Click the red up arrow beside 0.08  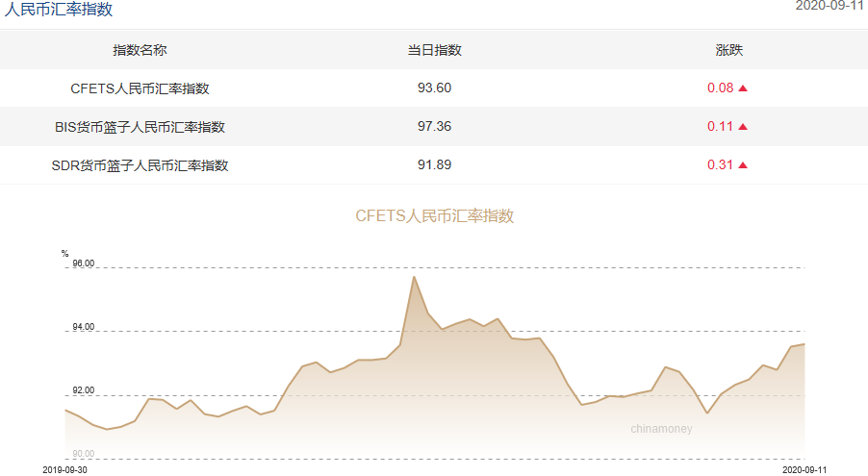click(743, 88)
